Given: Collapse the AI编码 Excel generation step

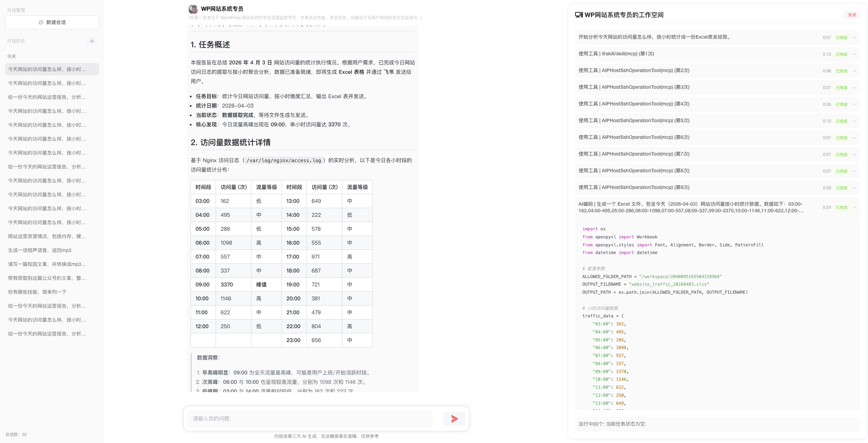Looking at the screenshot, I should (854, 207).
